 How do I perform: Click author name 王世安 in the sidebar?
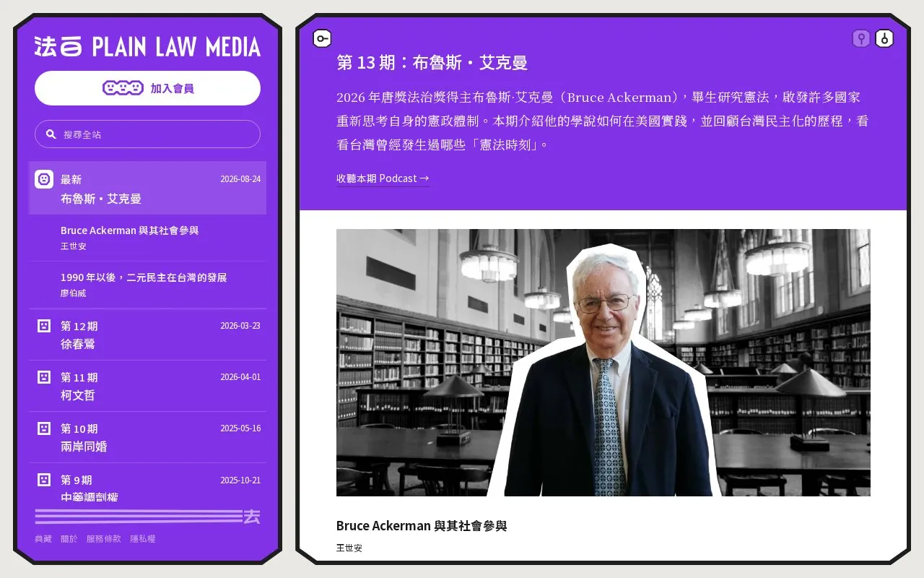tap(74, 246)
